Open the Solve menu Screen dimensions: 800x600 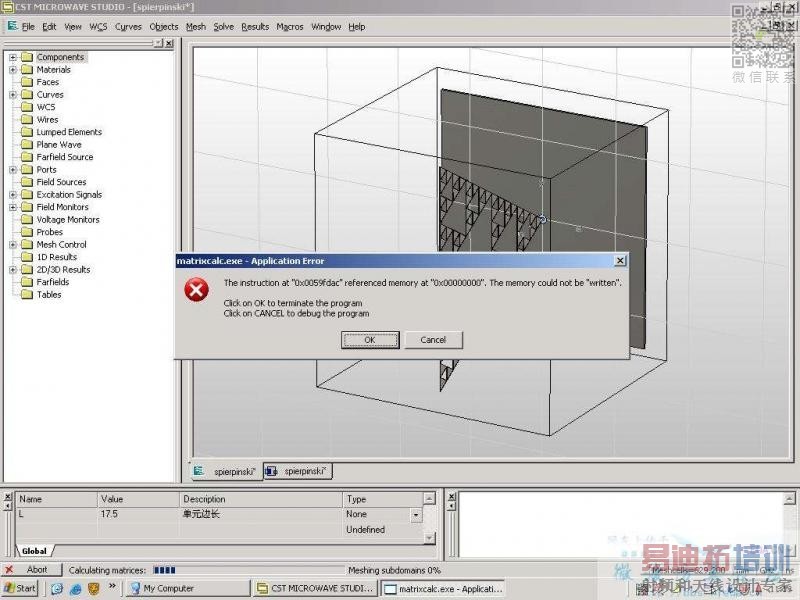(223, 27)
